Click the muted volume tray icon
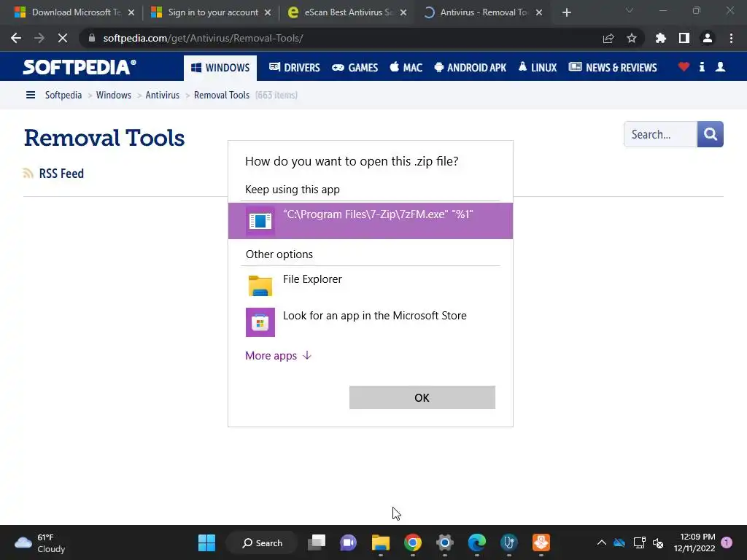This screenshot has height=560, width=747. pyautogui.click(x=658, y=542)
